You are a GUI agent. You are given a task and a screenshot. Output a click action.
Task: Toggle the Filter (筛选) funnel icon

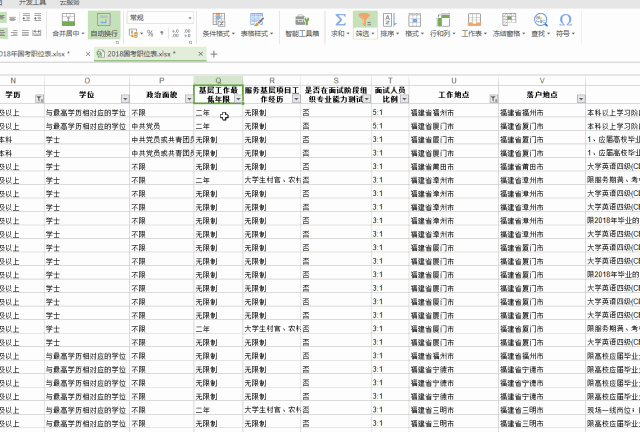(x=364, y=20)
